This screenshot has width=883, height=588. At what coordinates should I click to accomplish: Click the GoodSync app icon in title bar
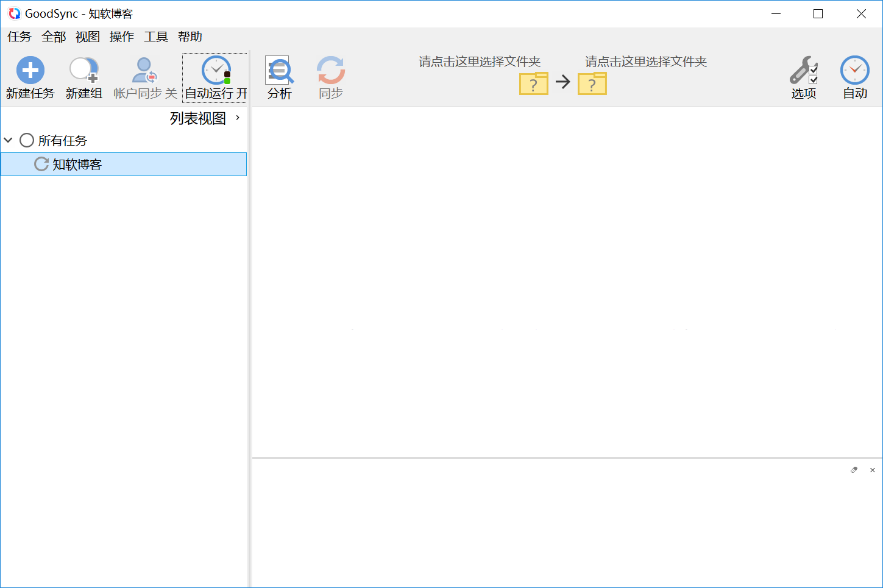click(x=15, y=13)
